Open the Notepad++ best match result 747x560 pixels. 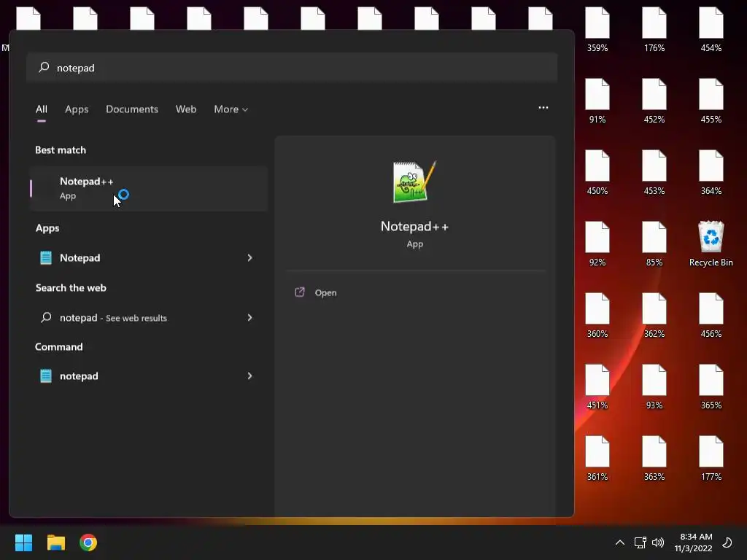click(x=149, y=189)
